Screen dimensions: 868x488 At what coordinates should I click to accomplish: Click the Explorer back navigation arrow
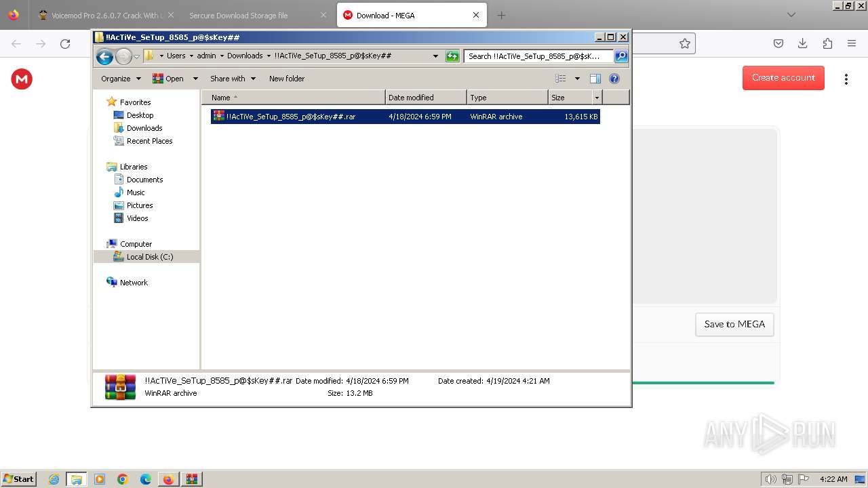pos(104,56)
